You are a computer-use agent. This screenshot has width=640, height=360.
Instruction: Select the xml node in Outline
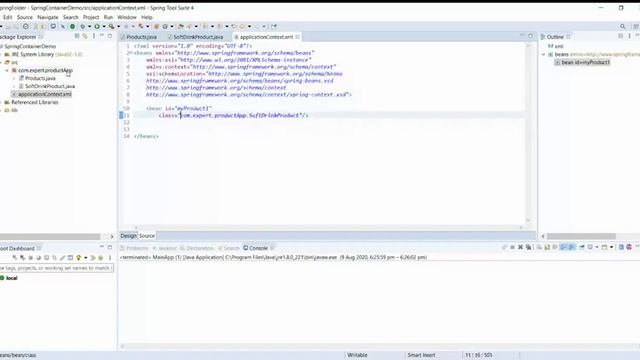[x=556, y=47]
